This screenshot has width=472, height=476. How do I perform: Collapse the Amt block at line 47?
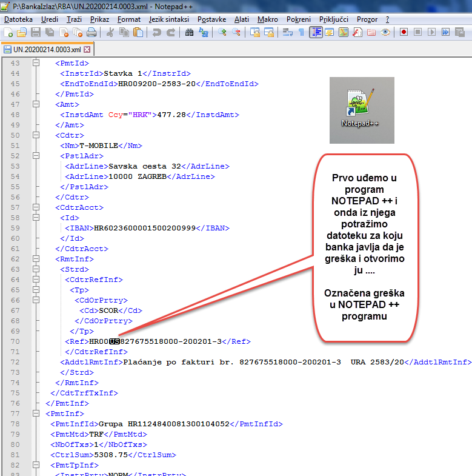[x=36, y=104]
